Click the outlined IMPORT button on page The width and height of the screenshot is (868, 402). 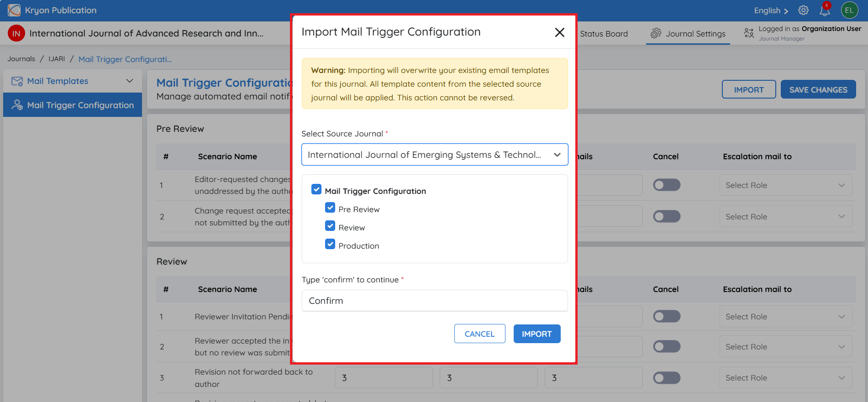[749, 89]
